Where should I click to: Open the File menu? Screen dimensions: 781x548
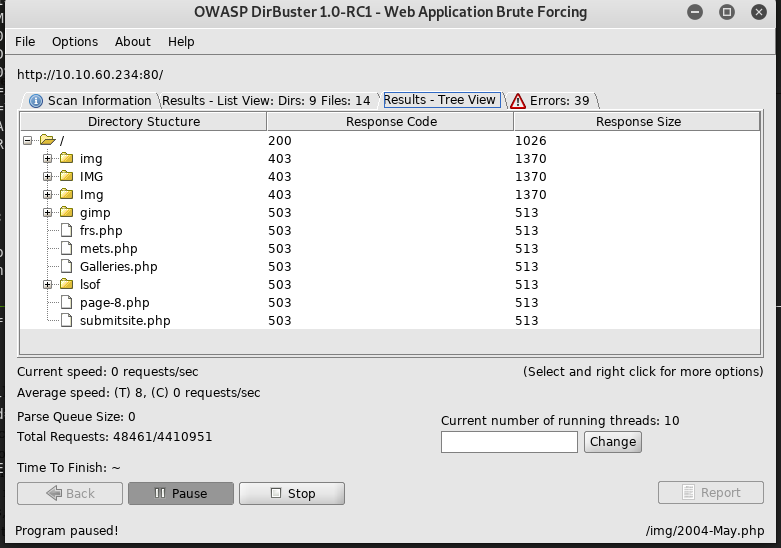(x=25, y=42)
